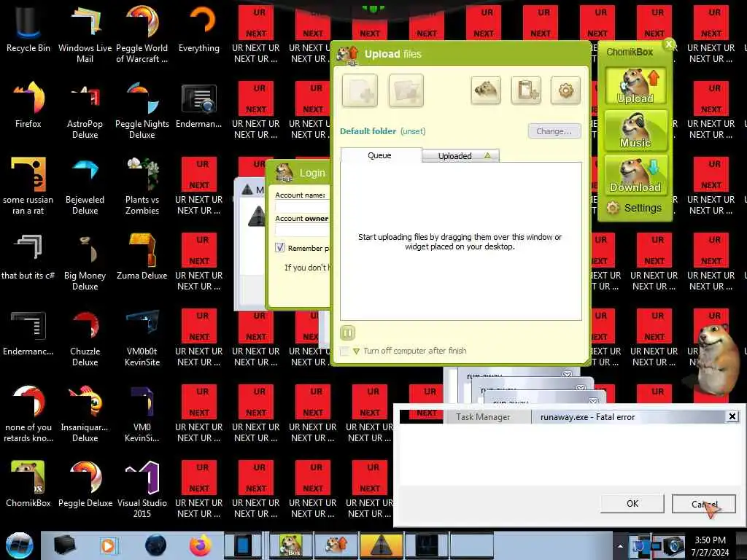
Task: Click the add file icon in Upload files
Action: click(360, 90)
